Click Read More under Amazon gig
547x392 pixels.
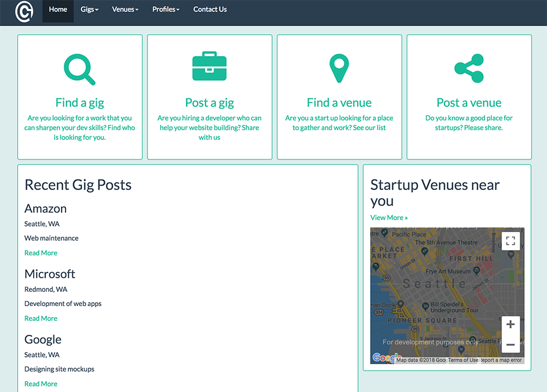41,253
